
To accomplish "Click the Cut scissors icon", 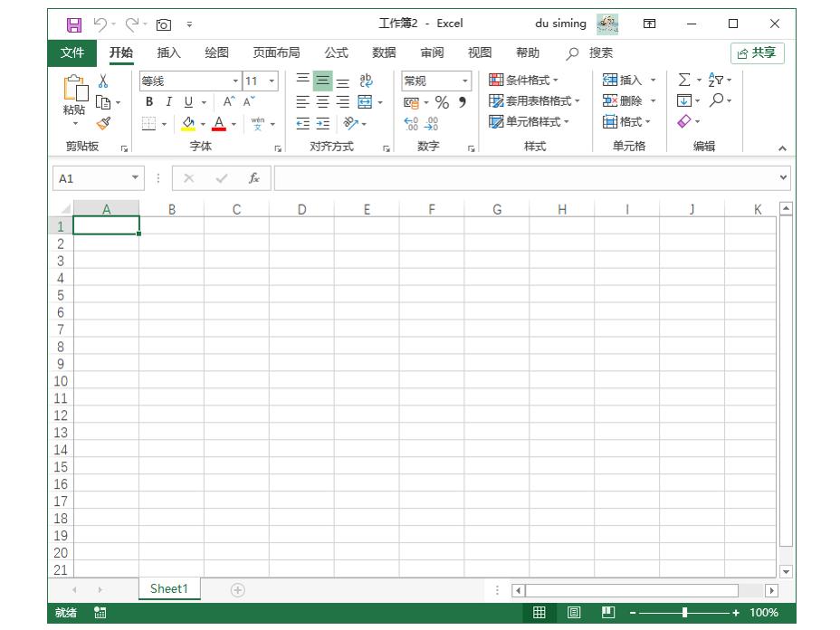I will (103, 81).
